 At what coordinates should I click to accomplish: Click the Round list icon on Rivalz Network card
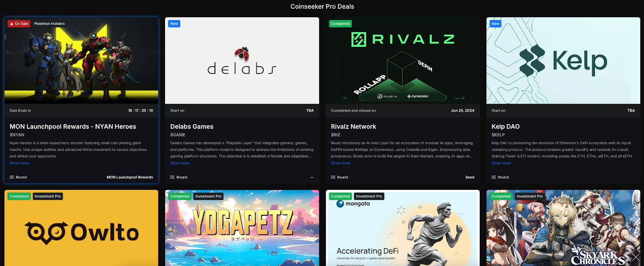tap(333, 177)
